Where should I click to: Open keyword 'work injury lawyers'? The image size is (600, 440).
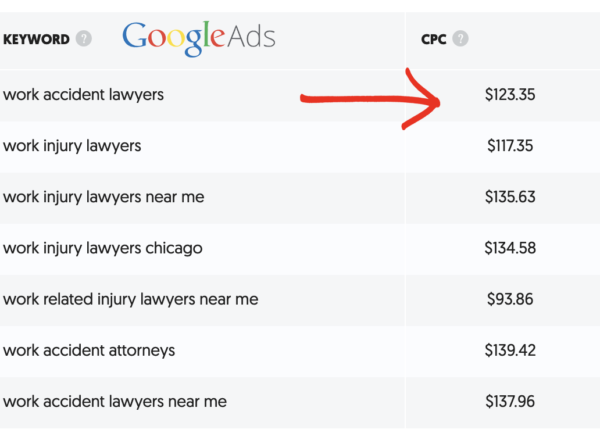click(72, 146)
